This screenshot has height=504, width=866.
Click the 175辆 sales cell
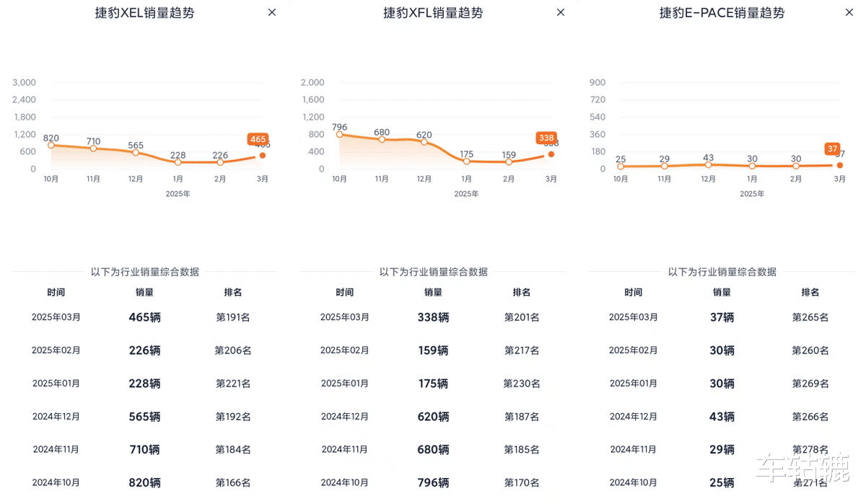(x=433, y=384)
